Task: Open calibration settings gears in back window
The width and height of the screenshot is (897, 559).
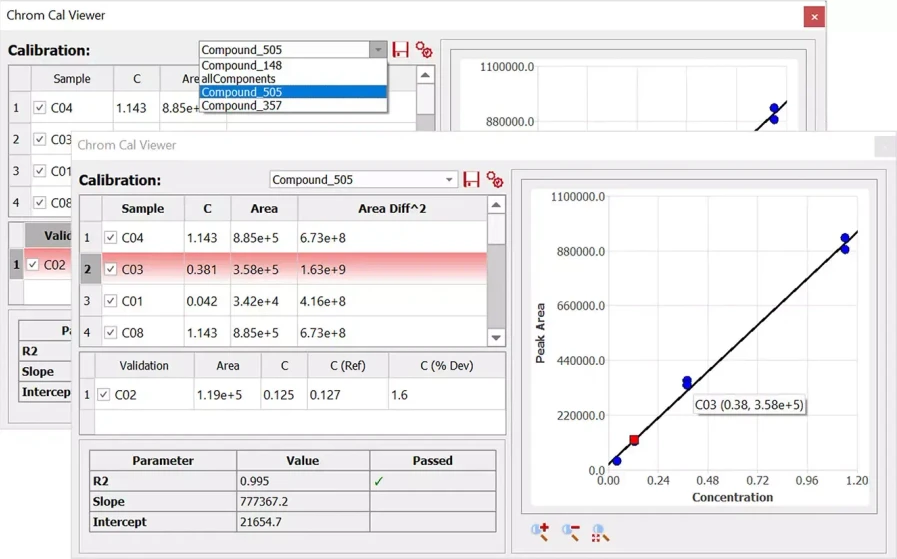Action: click(x=424, y=50)
